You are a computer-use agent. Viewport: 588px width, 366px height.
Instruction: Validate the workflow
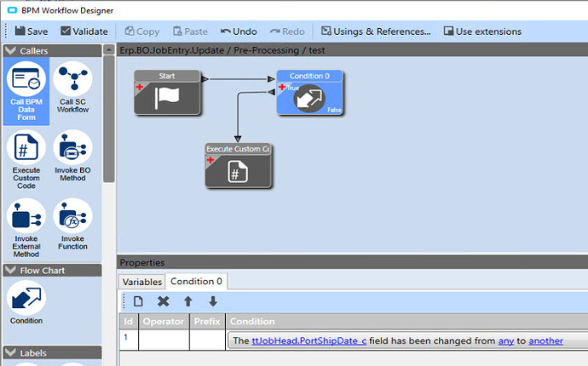(x=84, y=31)
